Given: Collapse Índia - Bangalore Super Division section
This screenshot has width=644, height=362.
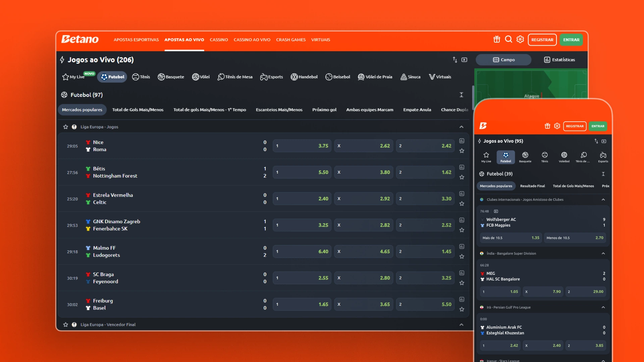Looking at the screenshot, I should (603, 254).
